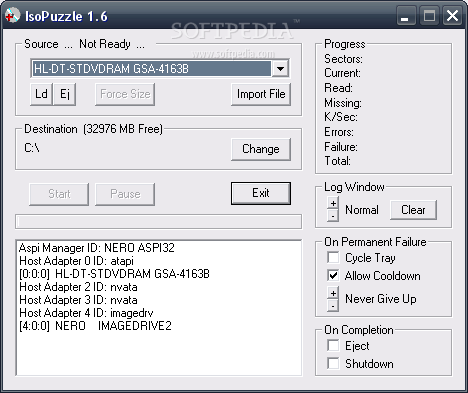Click the 'Sectors:' progress label
Viewport: 468px width, 393px height.
point(343,59)
